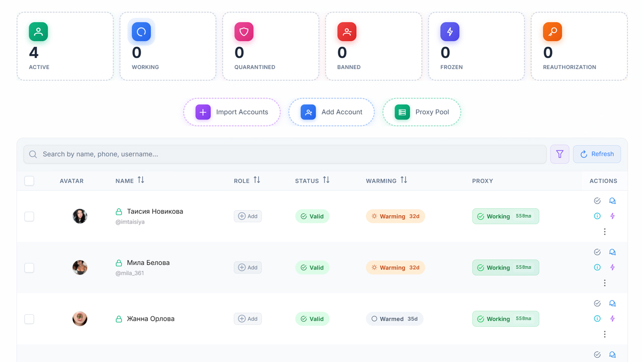Click the Valid status badge for Таисия Новикова

312,216
